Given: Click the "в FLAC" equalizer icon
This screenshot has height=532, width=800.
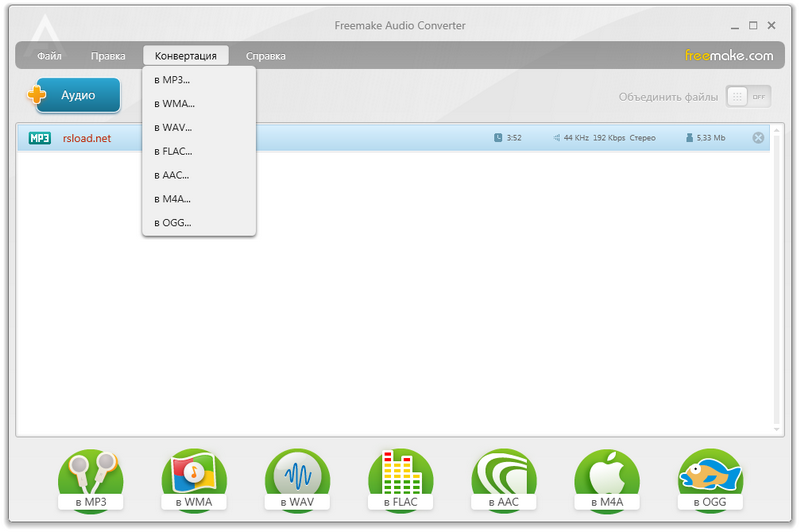Looking at the screenshot, I should [401, 480].
